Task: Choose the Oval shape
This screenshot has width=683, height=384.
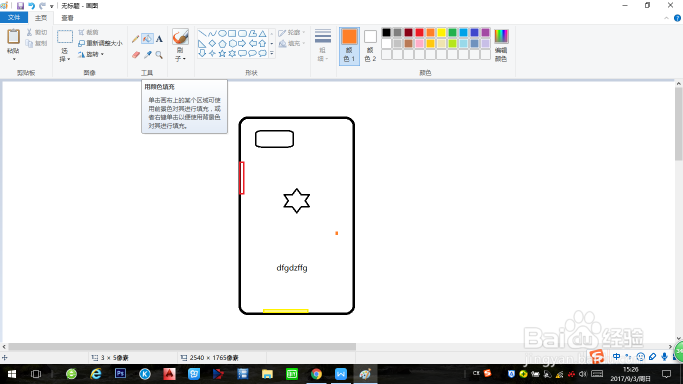Action: click(222, 33)
